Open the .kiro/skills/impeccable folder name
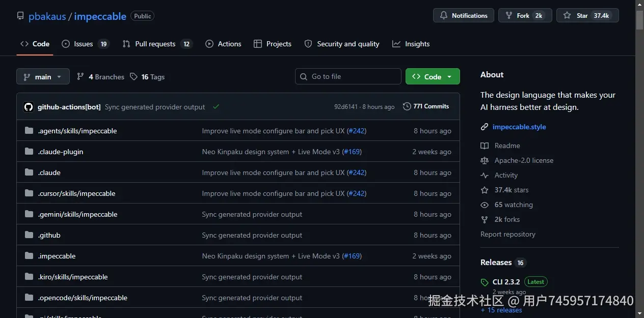The width and height of the screenshot is (644, 318). (x=73, y=277)
